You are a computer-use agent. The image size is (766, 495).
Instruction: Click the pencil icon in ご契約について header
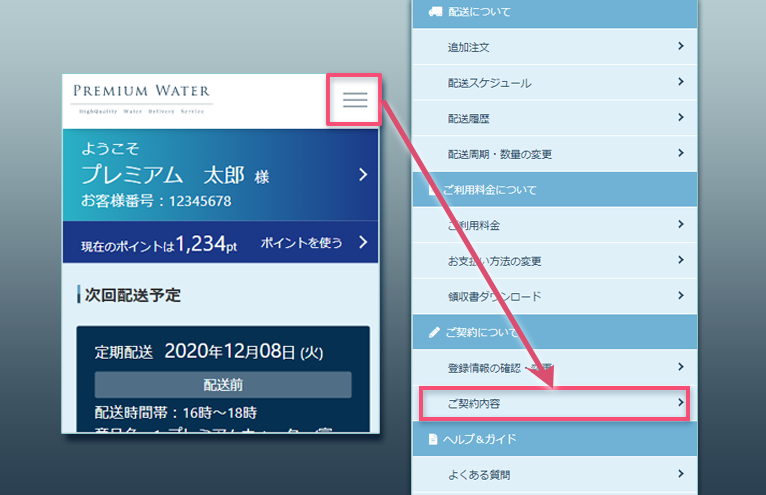pyautogui.click(x=434, y=332)
